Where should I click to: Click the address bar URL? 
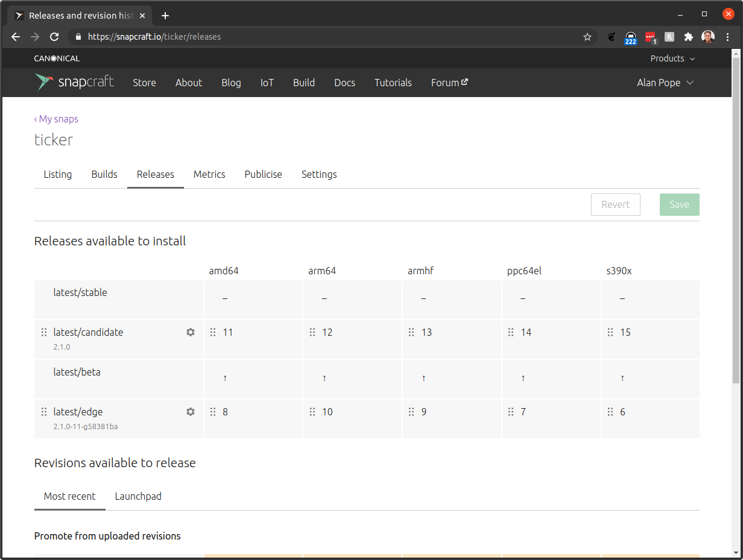coord(154,37)
